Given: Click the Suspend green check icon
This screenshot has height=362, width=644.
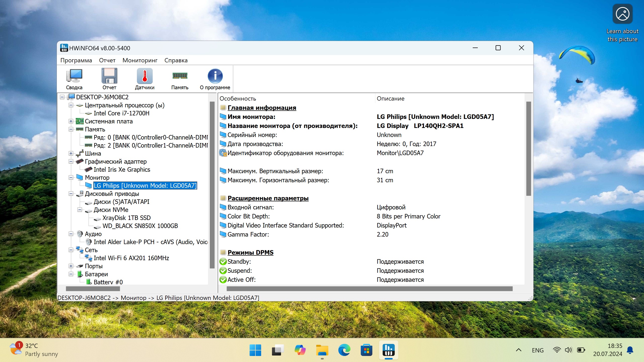Looking at the screenshot, I should [x=223, y=271].
